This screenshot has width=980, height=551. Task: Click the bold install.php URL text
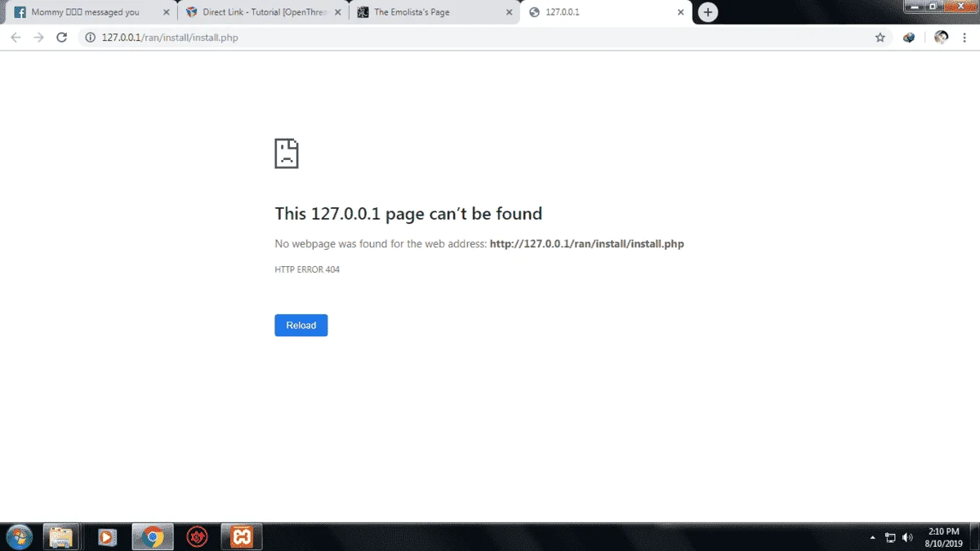(586, 243)
